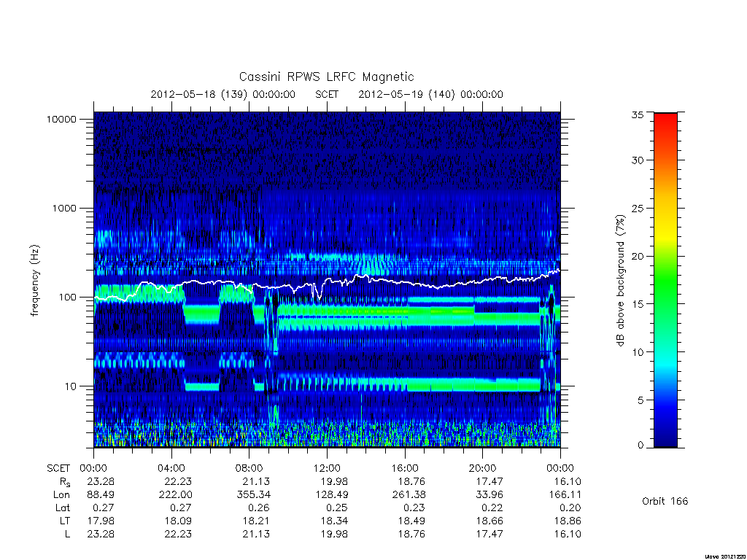Click Lon value '128.49'
Viewport: 747px width, 560px height.
[x=331, y=495]
